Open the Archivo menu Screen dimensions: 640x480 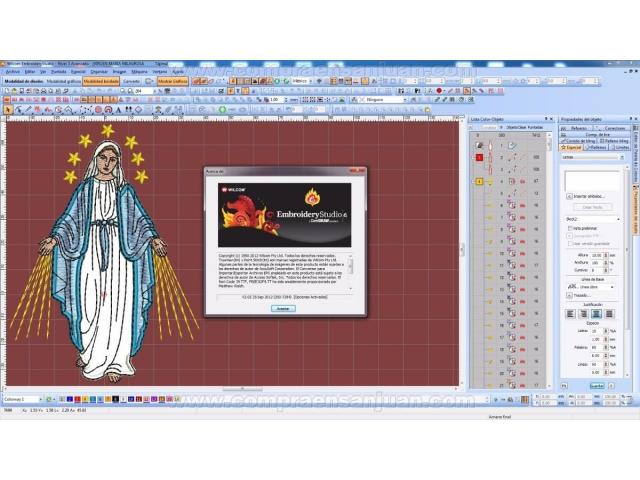[x=12, y=71]
